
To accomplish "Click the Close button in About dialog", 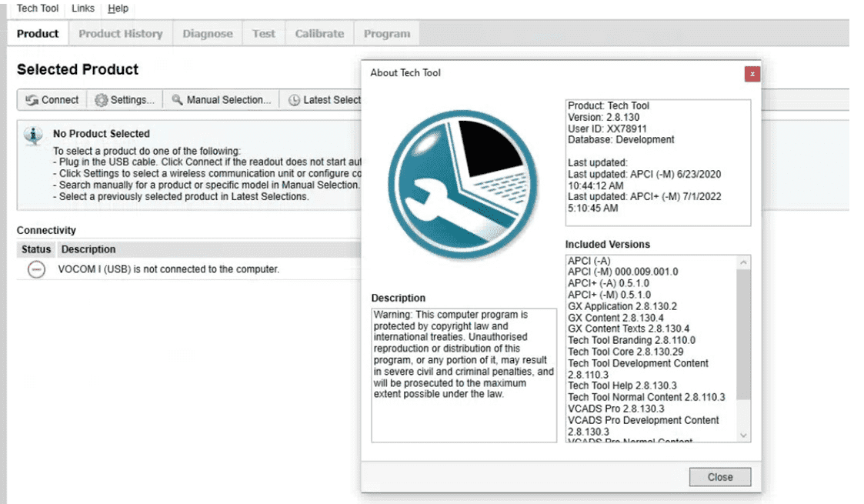I will (719, 477).
